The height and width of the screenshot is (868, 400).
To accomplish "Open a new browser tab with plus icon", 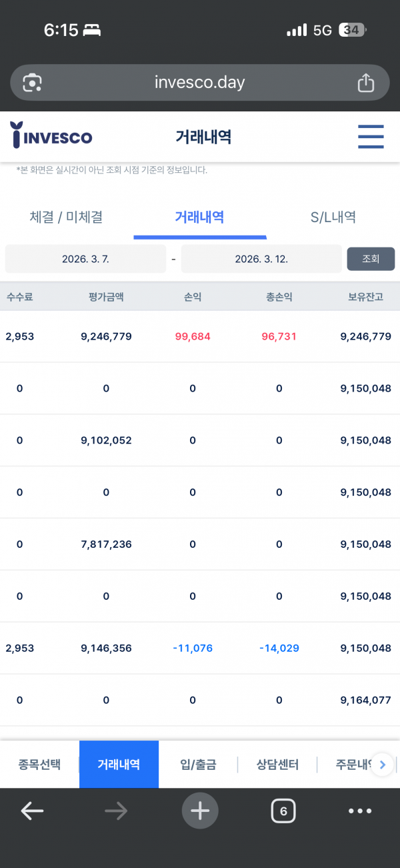I will click(x=200, y=811).
